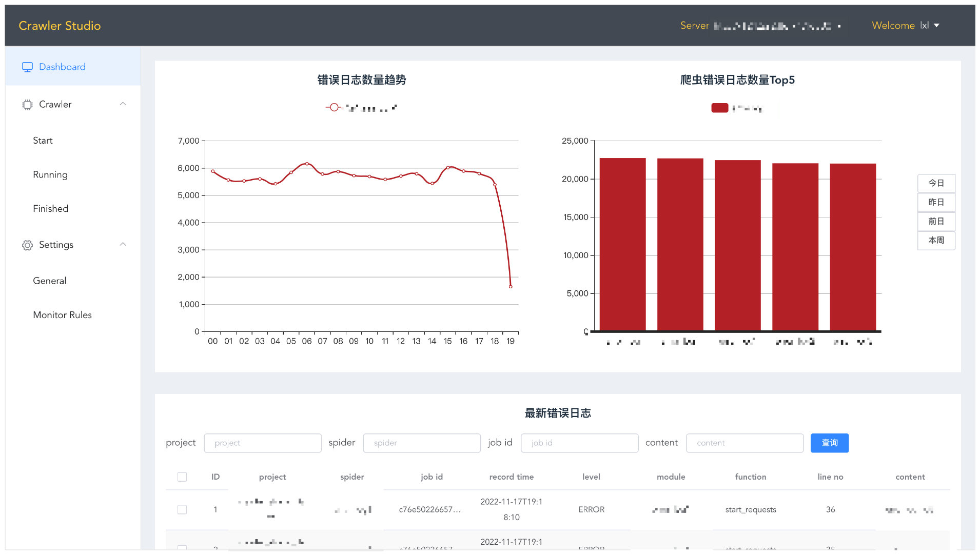Viewport: 980px width, 554px height.
Task: Click start_requests cell in row 1
Action: (x=751, y=510)
